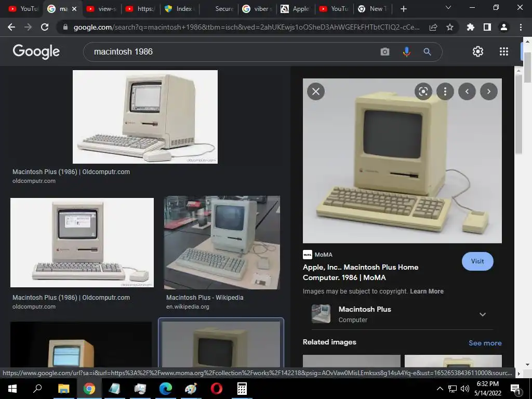Screen dimensions: 532x399
Task: Go back to the previous page
Action: 11,27
